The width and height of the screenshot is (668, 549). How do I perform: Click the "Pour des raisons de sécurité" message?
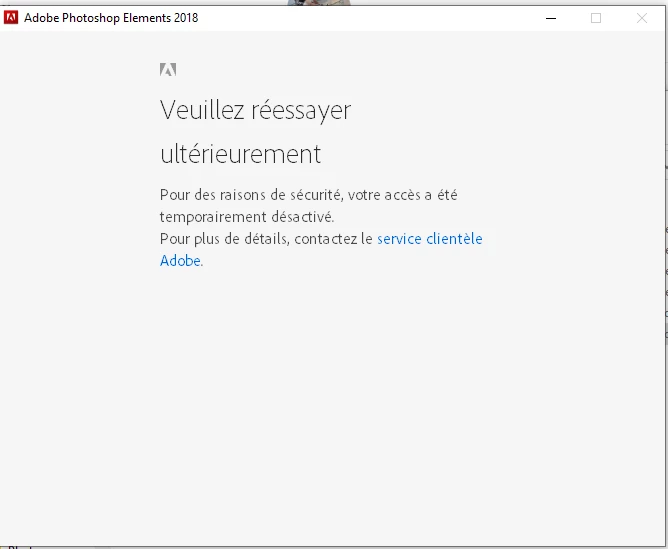coord(308,206)
